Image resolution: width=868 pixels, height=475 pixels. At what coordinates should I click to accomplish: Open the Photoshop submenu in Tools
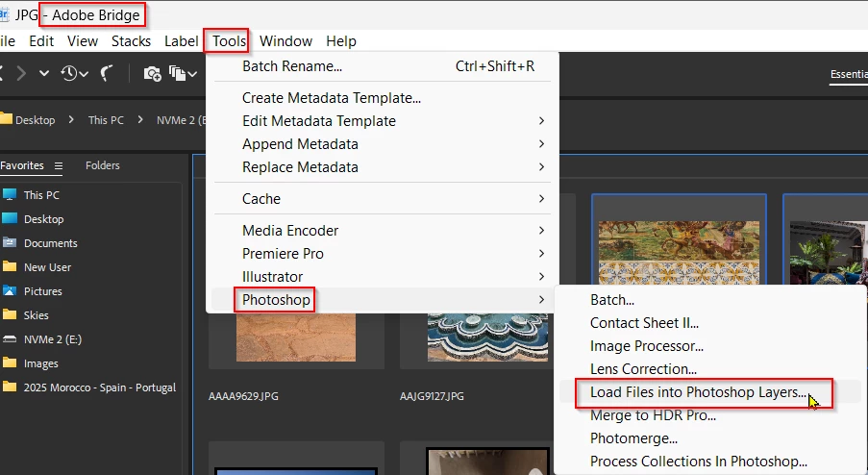pos(381,299)
